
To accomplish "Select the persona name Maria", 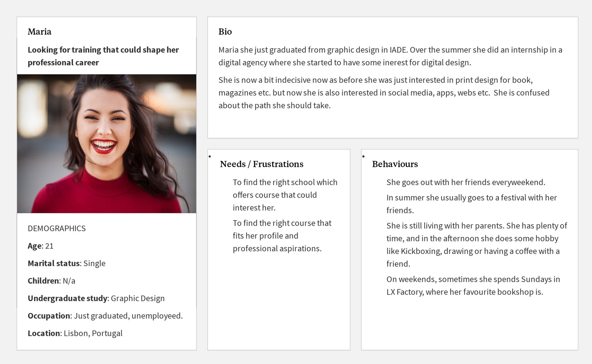I will pyautogui.click(x=39, y=32).
